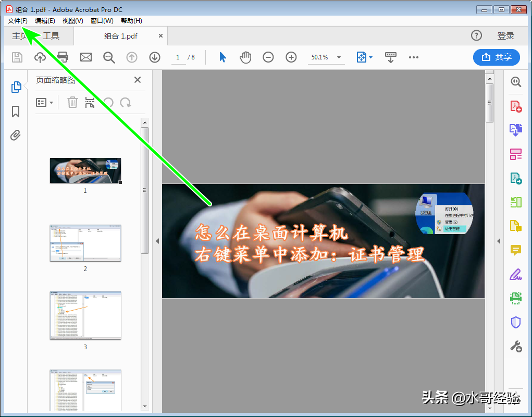
Task: Select the arrow selection tool
Action: click(222, 57)
